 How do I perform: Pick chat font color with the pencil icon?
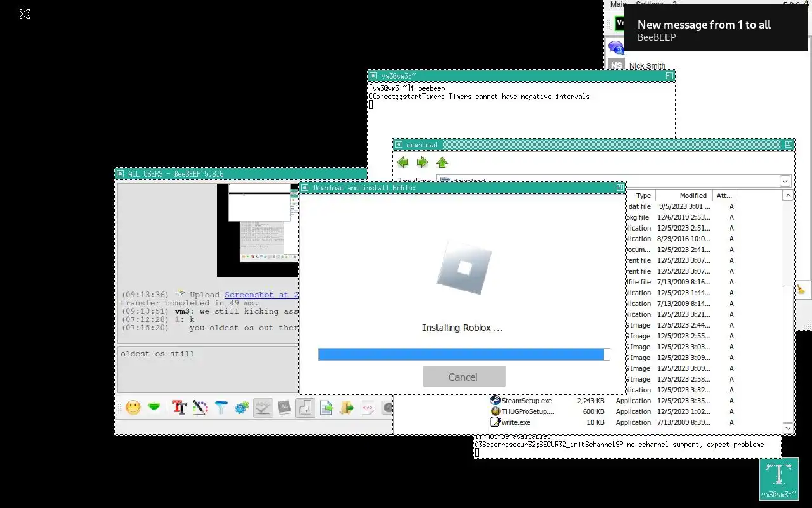pos(200,408)
